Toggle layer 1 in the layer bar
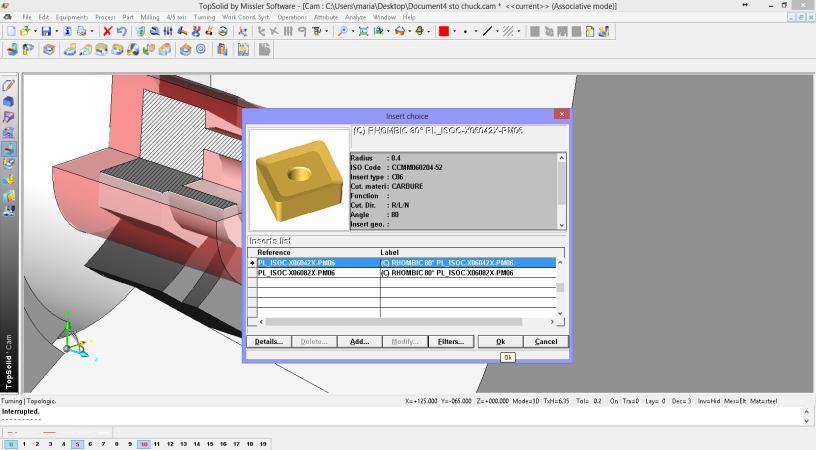 coord(24,444)
